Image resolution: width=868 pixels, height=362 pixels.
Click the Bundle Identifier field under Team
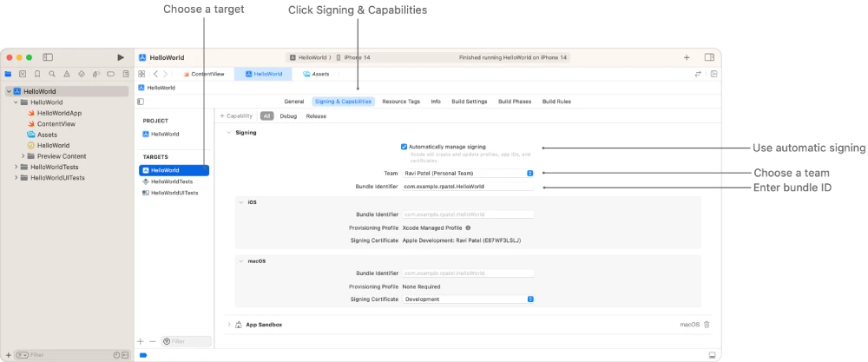[x=468, y=187]
